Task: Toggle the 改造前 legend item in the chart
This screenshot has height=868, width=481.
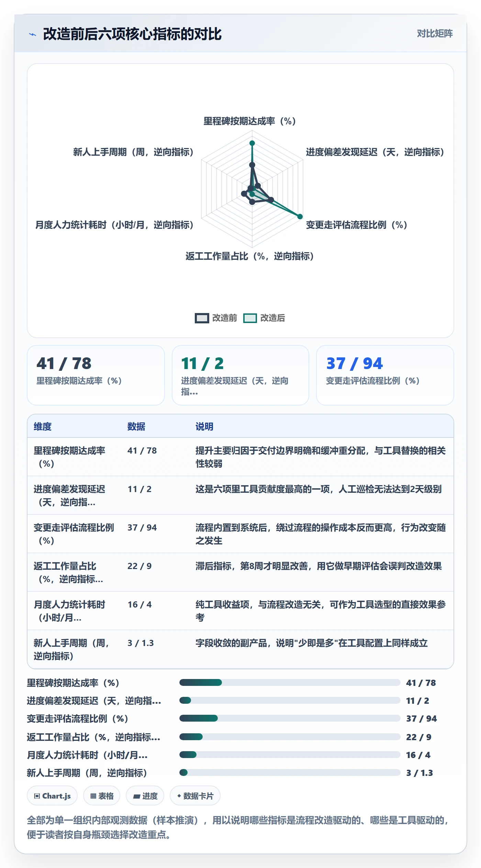Action: point(216,318)
